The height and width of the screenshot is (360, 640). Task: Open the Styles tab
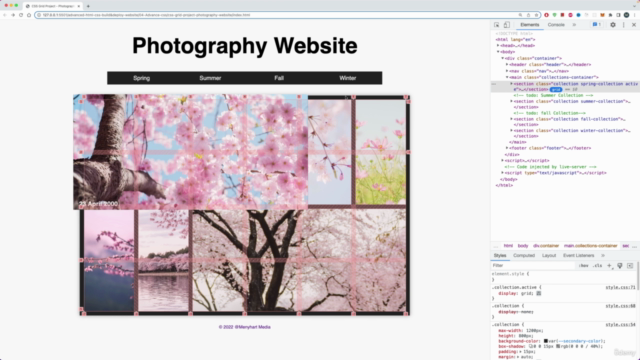coord(500,256)
